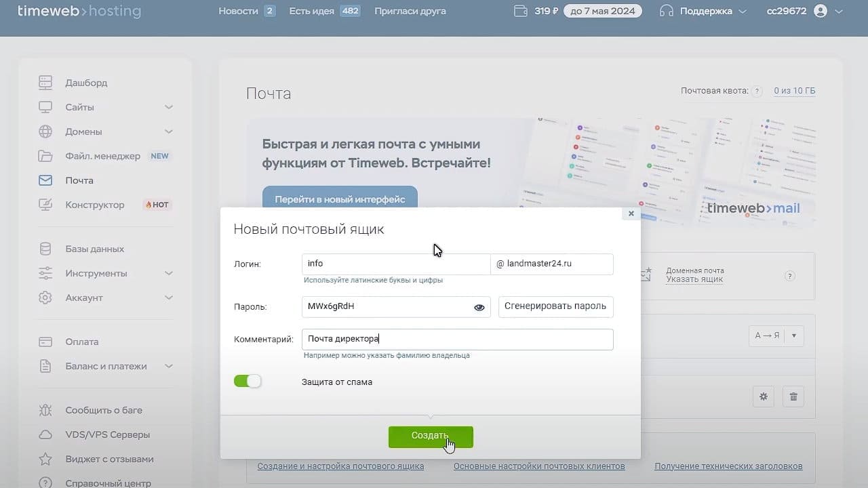Click the timeweb hosting logo
Viewport: 868px width, 488px height.
(x=79, y=12)
